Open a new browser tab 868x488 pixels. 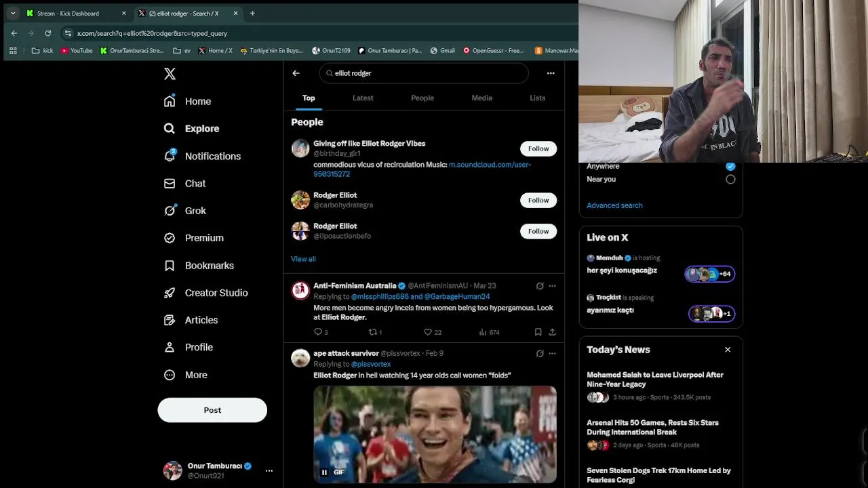point(252,13)
